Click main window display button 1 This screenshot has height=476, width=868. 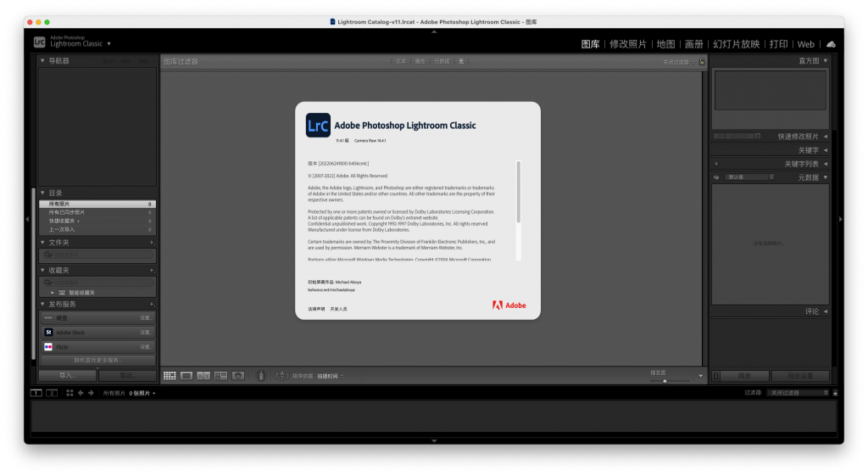click(36, 393)
